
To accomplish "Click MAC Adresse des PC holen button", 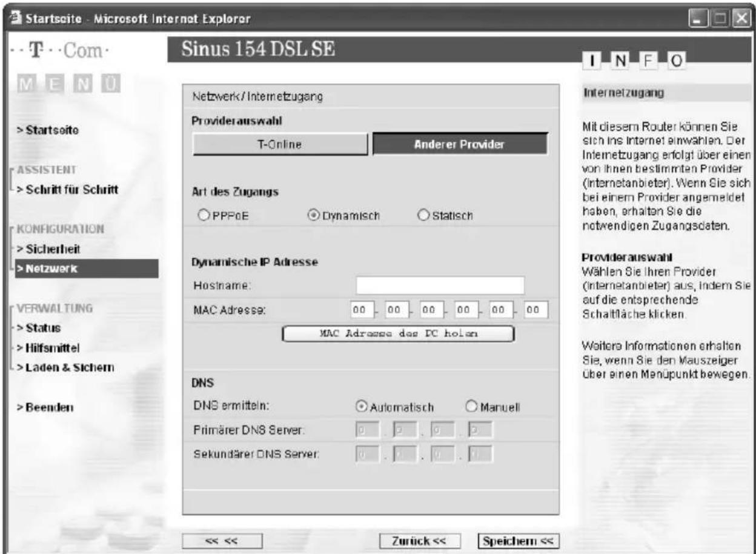I will [399, 334].
